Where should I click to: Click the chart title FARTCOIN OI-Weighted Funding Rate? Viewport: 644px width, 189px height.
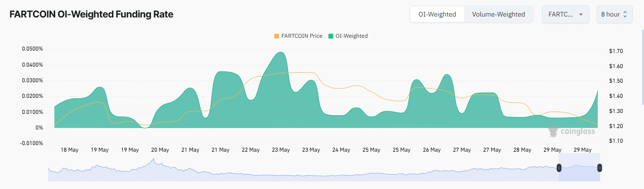coord(92,14)
